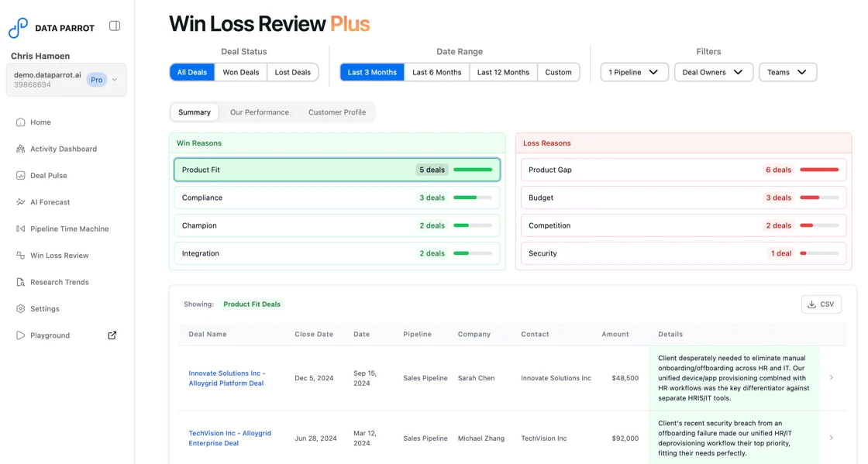Select the Compliance win reason
The image size is (868, 464).
[x=336, y=198]
